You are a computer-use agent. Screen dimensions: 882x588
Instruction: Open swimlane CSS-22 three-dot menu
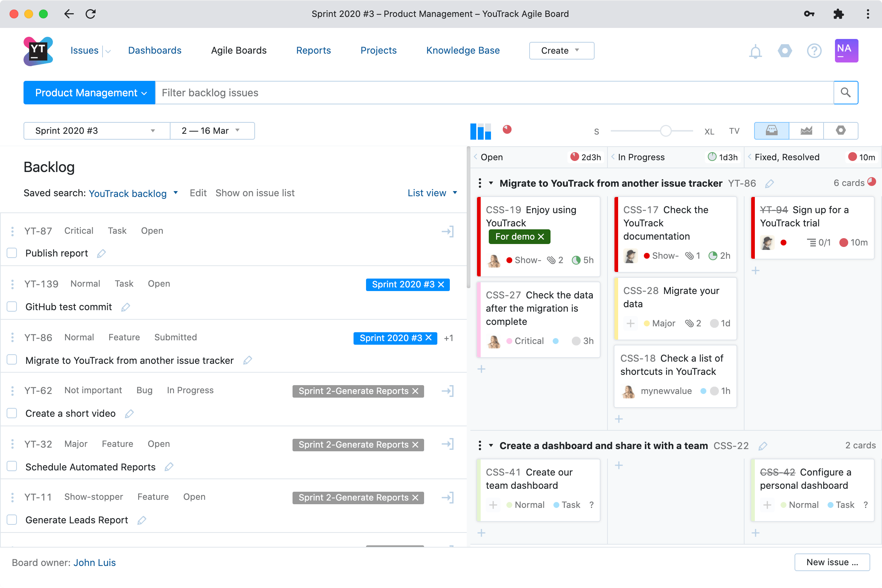click(480, 446)
